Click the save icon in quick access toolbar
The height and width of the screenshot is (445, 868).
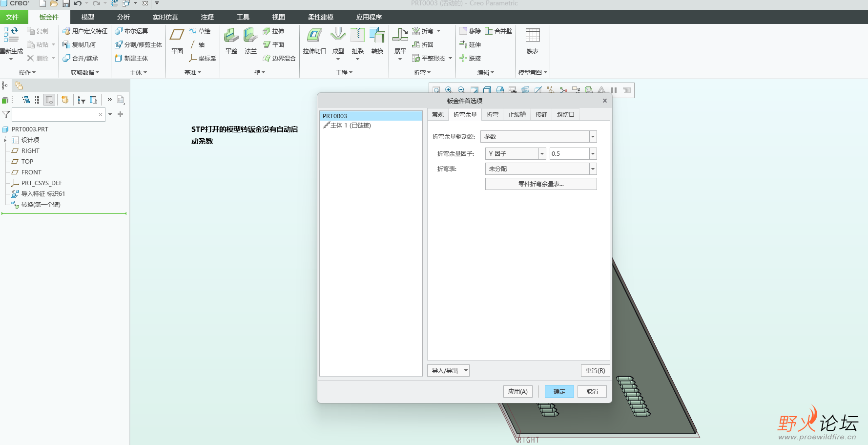[x=66, y=3]
